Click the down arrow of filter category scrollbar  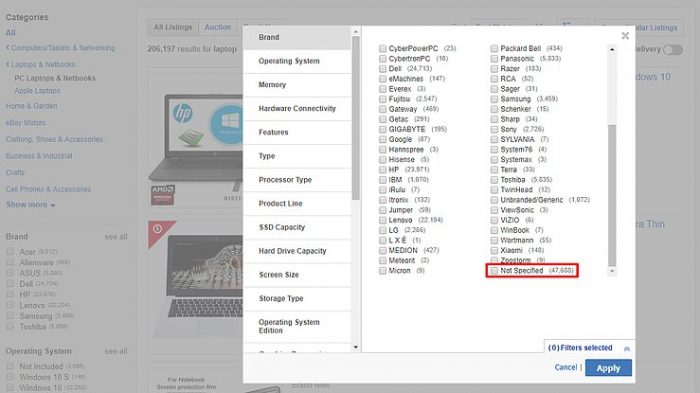(x=355, y=347)
